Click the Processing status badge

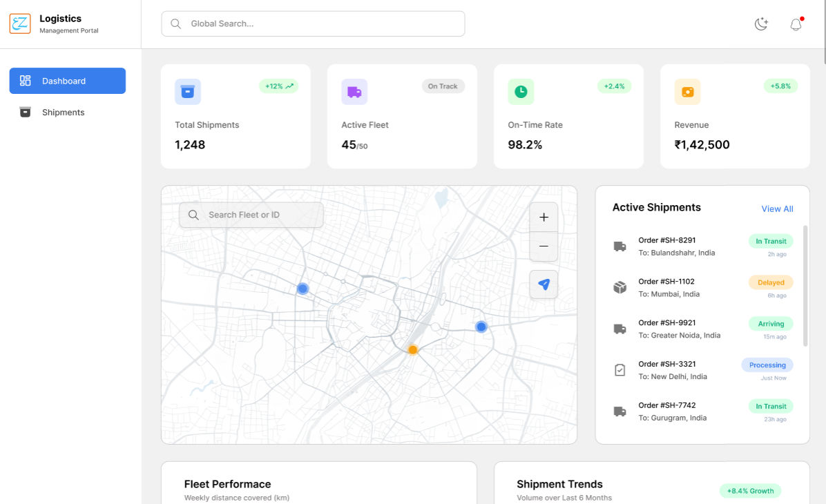click(x=767, y=365)
